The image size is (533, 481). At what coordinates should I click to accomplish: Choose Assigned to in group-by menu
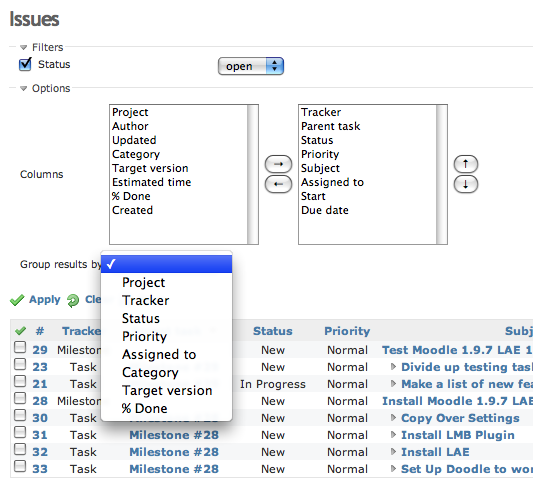[159, 355]
